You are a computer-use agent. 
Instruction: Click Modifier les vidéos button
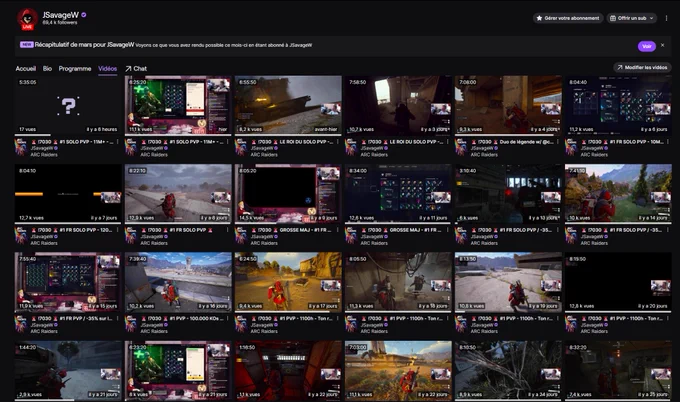coord(642,67)
